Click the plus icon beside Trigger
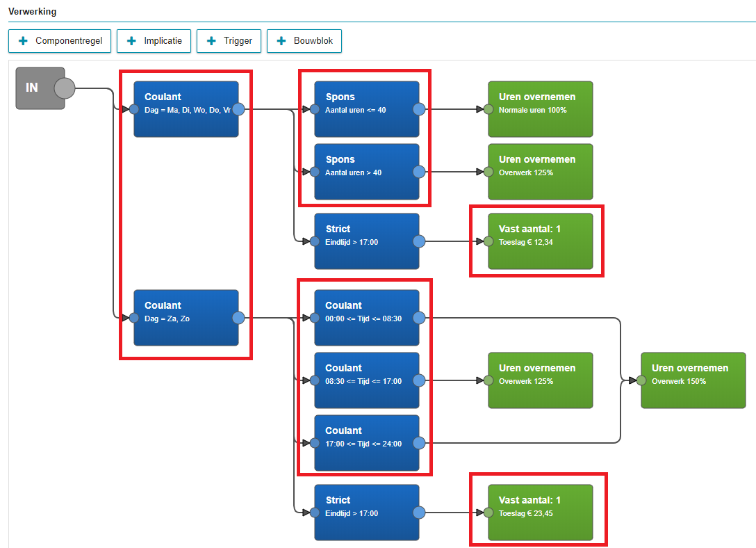The image size is (756, 548). [212, 41]
